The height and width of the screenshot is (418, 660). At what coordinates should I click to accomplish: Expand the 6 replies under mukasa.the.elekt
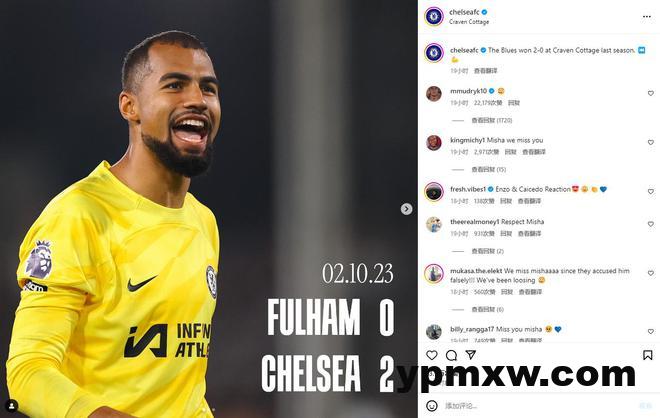pos(487,309)
